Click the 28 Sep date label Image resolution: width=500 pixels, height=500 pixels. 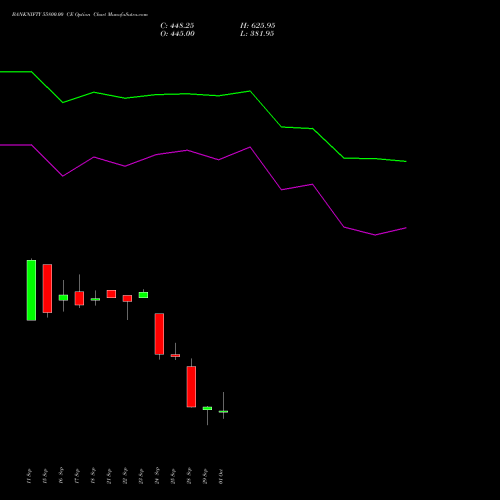pyautogui.click(x=189, y=476)
